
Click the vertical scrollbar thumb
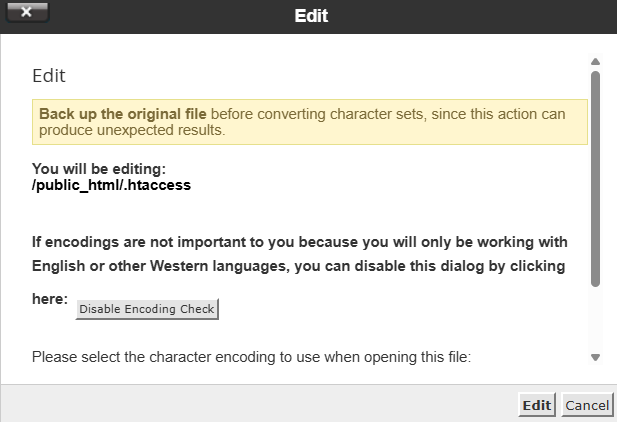[x=595, y=179]
